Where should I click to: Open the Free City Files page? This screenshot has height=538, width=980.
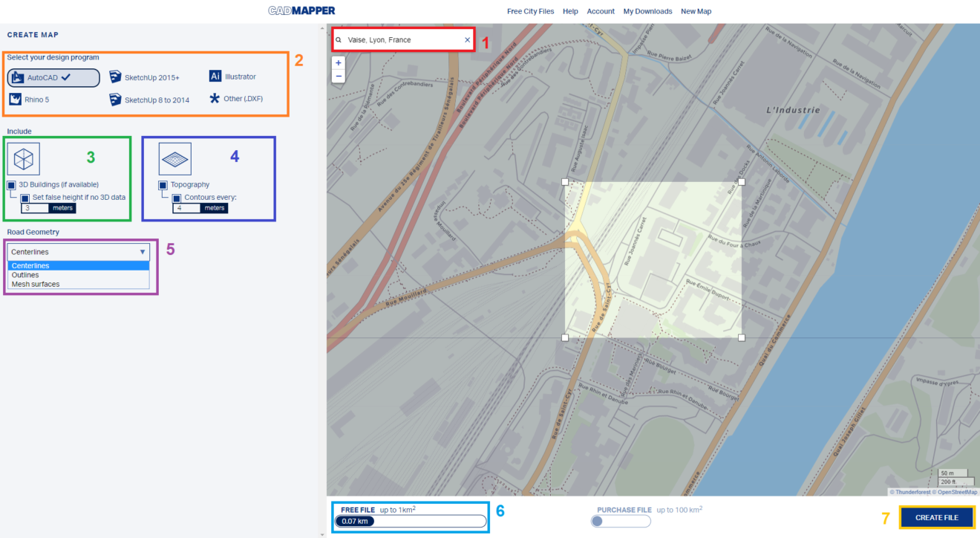pos(531,10)
